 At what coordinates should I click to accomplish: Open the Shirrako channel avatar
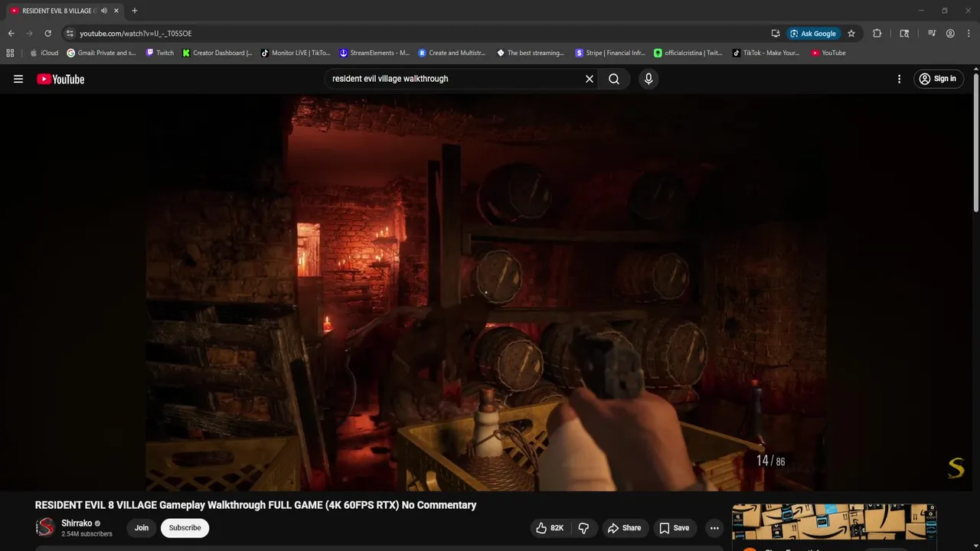(x=46, y=527)
